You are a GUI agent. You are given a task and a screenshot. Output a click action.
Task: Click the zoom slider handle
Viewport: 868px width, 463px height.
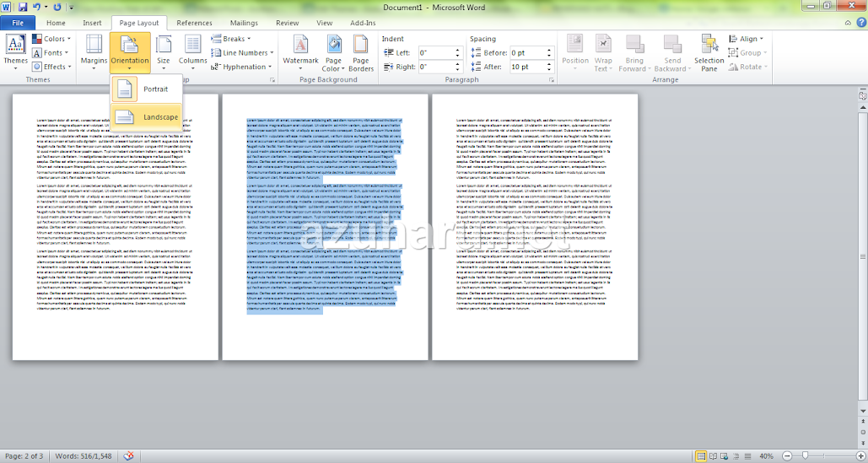[806, 455]
